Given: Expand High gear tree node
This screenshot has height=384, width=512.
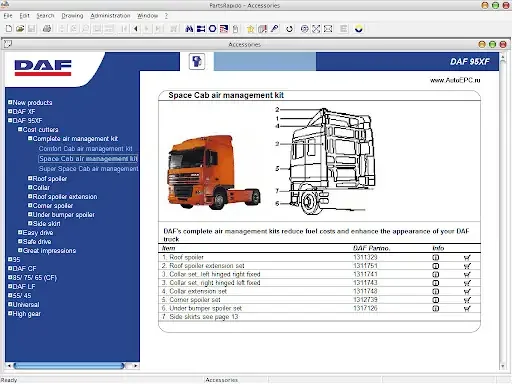Looking at the screenshot, I should point(10,313).
